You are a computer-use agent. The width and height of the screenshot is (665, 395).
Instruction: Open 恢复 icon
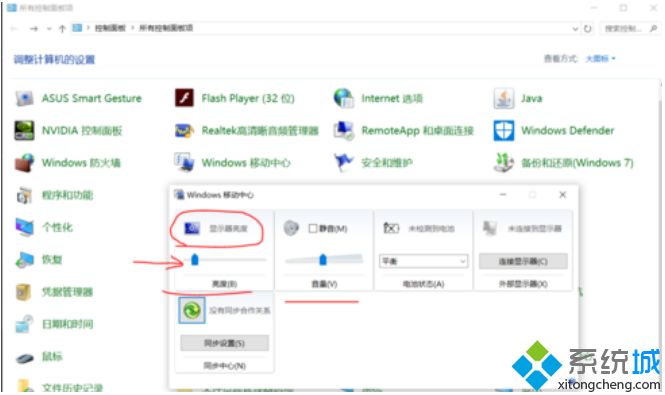click(24, 260)
